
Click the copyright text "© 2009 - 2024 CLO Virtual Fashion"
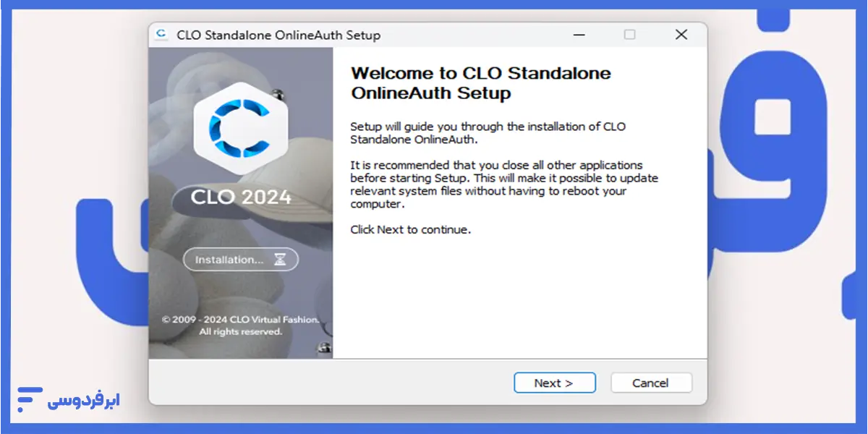(x=240, y=319)
